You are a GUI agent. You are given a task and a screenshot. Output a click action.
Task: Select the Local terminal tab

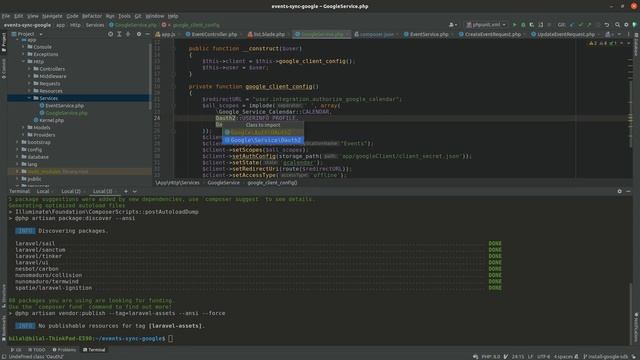(x=43, y=191)
